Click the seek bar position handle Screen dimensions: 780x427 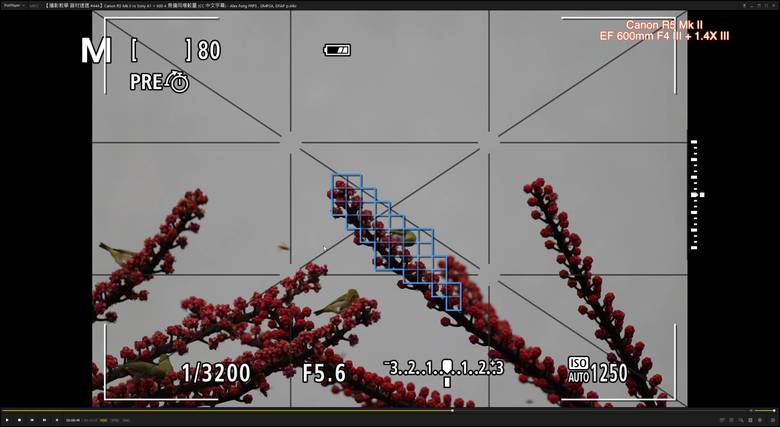coord(452,411)
